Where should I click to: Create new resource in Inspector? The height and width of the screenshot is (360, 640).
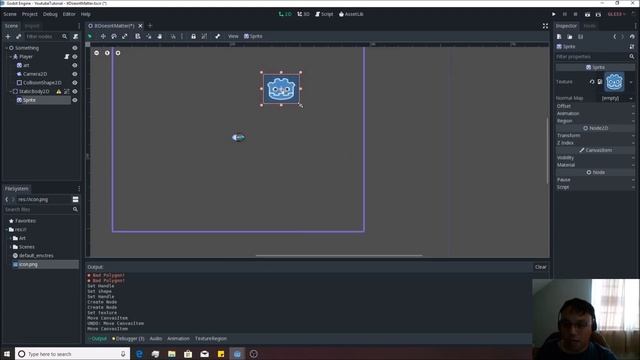click(559, 37)
